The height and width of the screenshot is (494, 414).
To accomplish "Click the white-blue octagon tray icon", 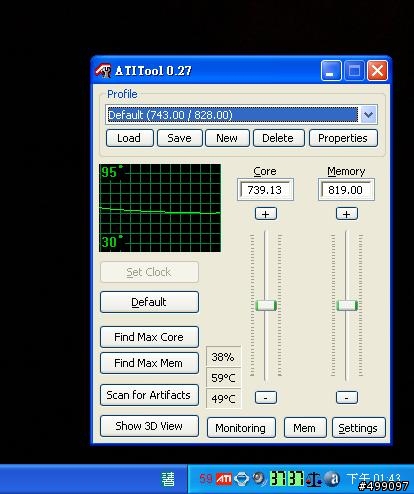I will pyautogui.click(x=242, y=479).
